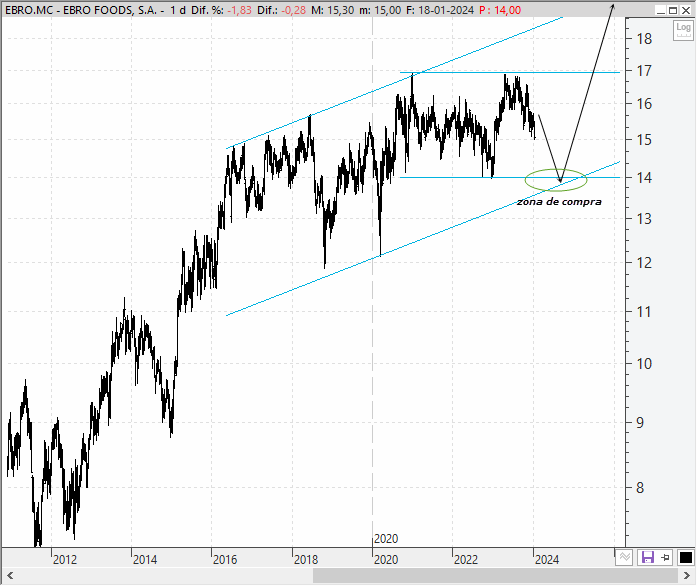The image size is (697, 586).
Task: Click the 2018 date axis label
Action: click(x=306, y=559)
